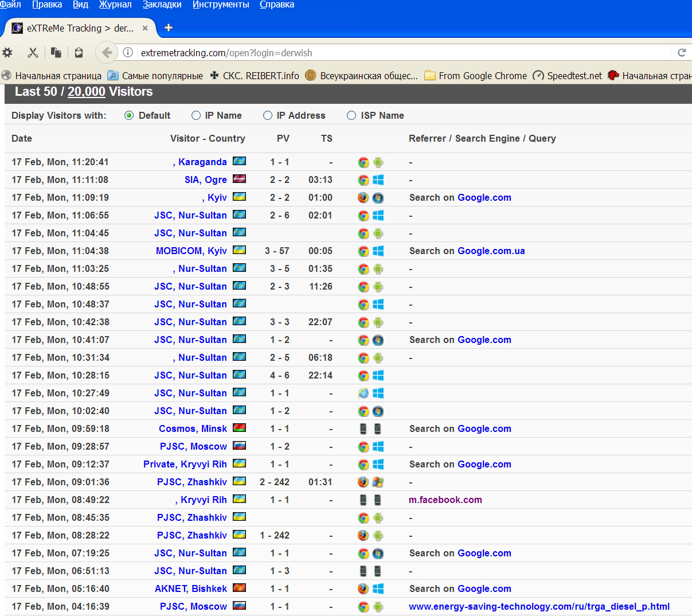Click the Android icon in the 08:28:22 row
Screen dimensions: 692x616
[x=378, y=536]
